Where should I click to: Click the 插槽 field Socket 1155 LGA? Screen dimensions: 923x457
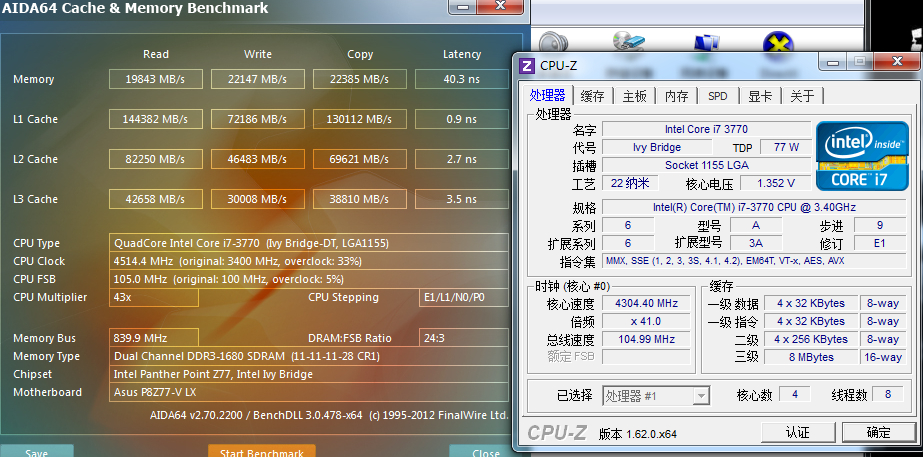706,165
